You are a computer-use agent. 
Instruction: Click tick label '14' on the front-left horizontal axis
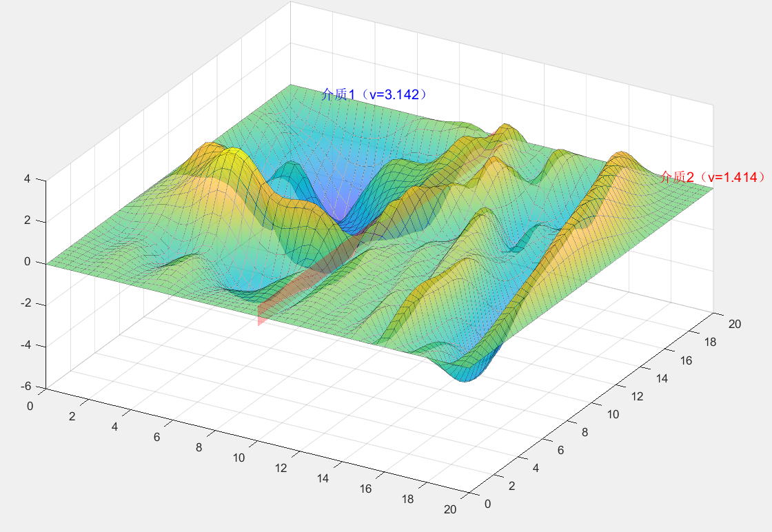323,478
